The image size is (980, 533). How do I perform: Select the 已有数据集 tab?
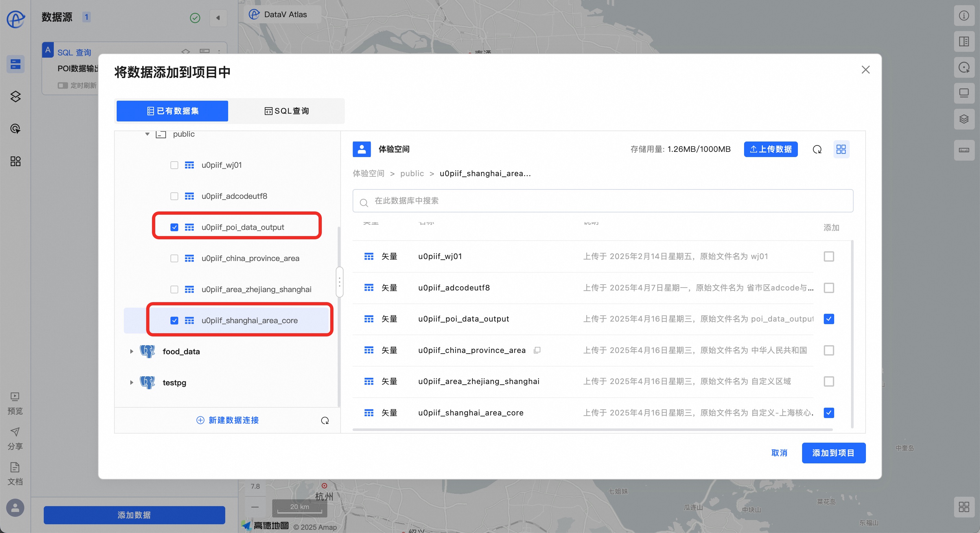(x=172, y=111)
